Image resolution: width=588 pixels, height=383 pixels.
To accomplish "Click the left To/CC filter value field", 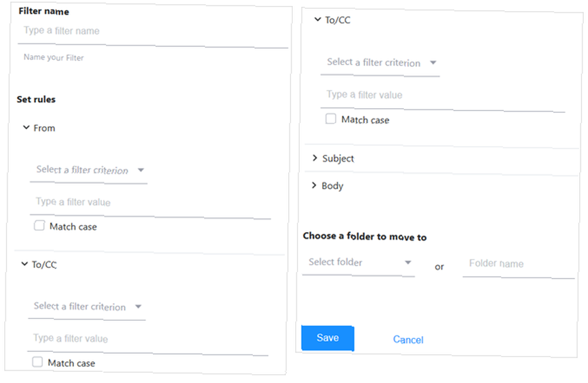I will 148,340.
